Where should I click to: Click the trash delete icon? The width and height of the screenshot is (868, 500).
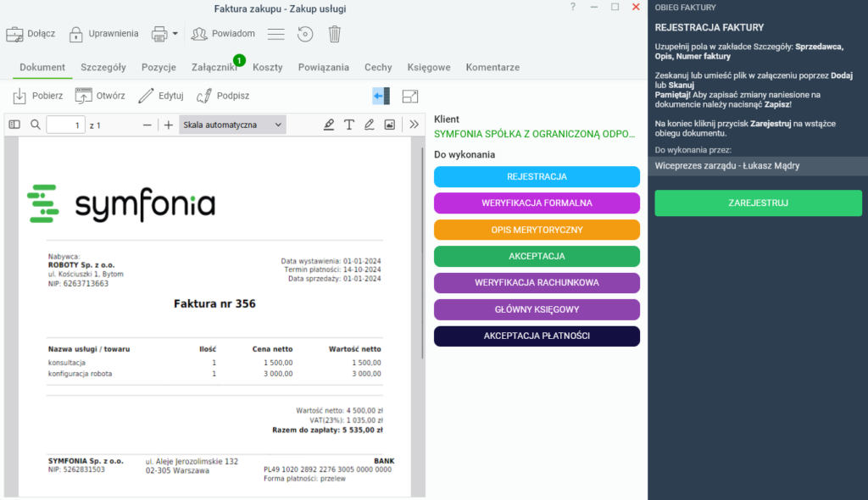point(334,35)
